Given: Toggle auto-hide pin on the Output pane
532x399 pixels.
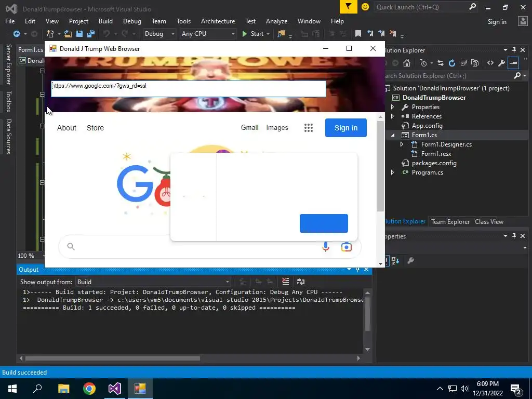Looking at the screenshot, I should pyautogui.click(x=357, y=270).
